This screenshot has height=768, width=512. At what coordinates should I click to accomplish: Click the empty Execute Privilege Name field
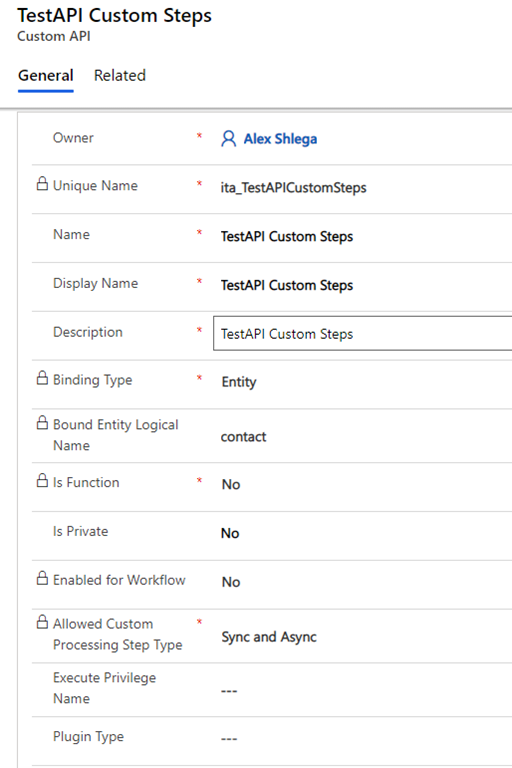click(x=363, y=690)
